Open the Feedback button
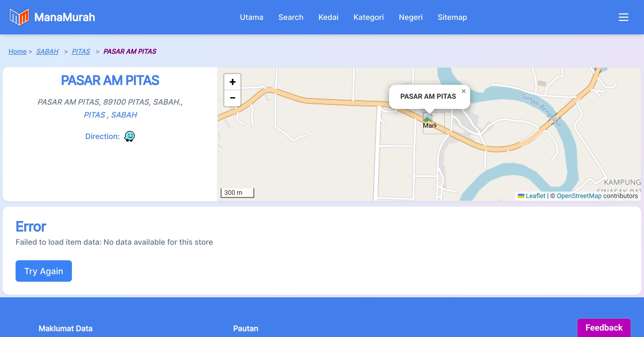This screenshot has height=337, width=644. 604,328
